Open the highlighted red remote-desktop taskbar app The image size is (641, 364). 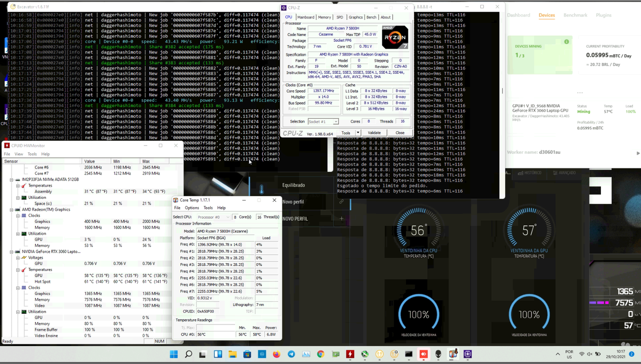423,354
